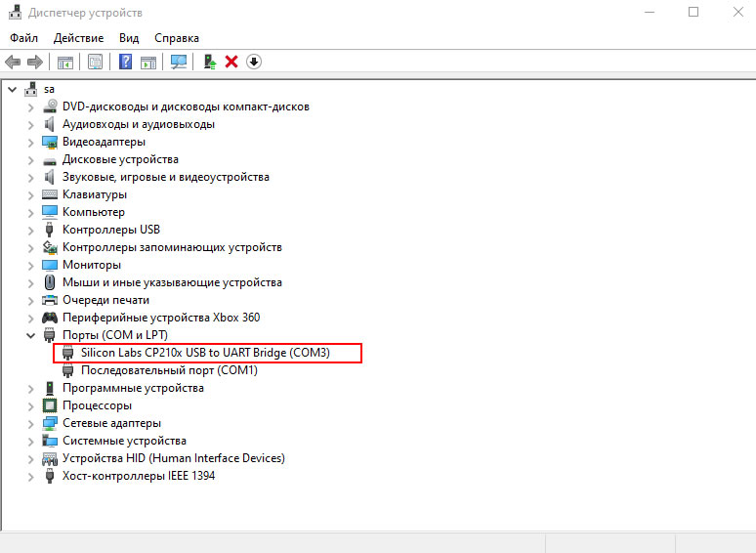This screenshot has width=756, height=553.
Task: Collapse the Порты (COM и LPT) node
Action: [31, 335]
